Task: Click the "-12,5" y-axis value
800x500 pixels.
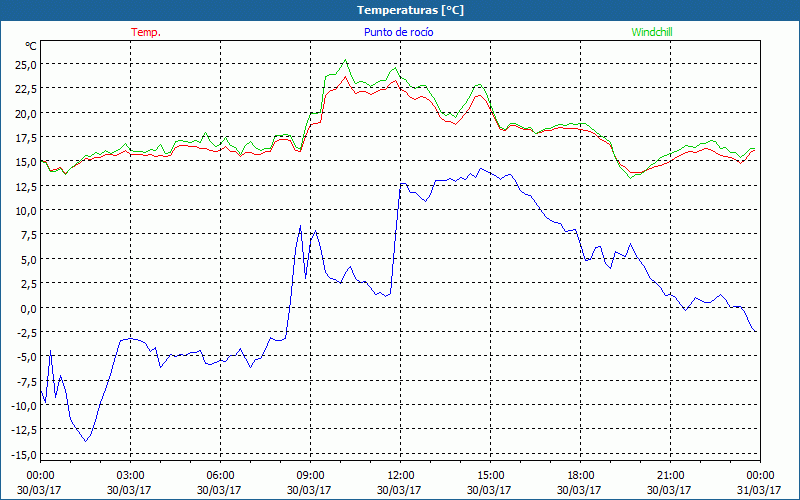Action: pos(26,430)
